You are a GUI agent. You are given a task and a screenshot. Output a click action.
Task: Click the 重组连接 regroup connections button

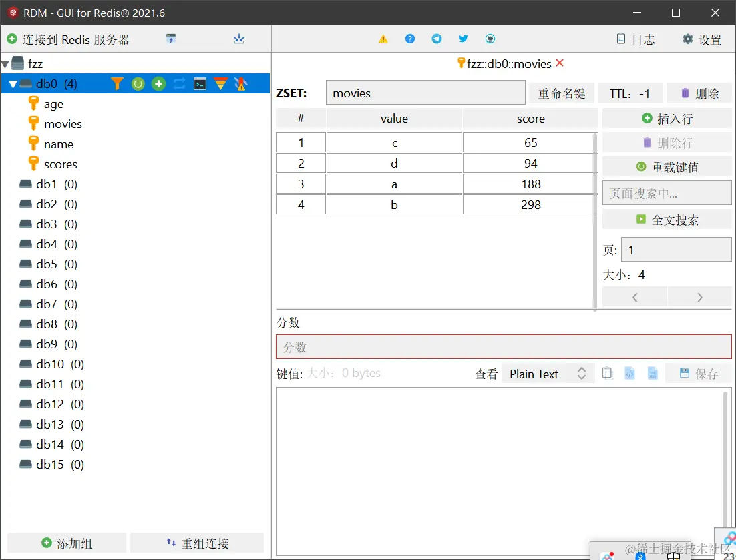click(x=197, y=543)
